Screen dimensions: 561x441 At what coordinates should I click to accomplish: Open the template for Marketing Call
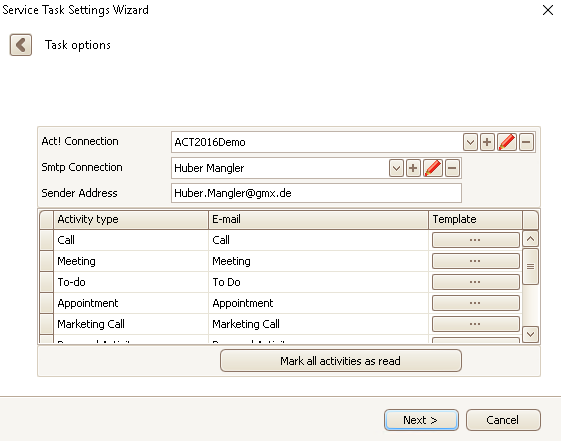point(475,324)
